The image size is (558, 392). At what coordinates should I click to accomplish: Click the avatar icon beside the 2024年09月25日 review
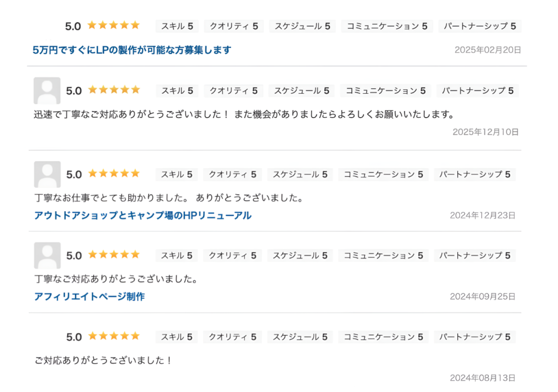click(47, 255)
